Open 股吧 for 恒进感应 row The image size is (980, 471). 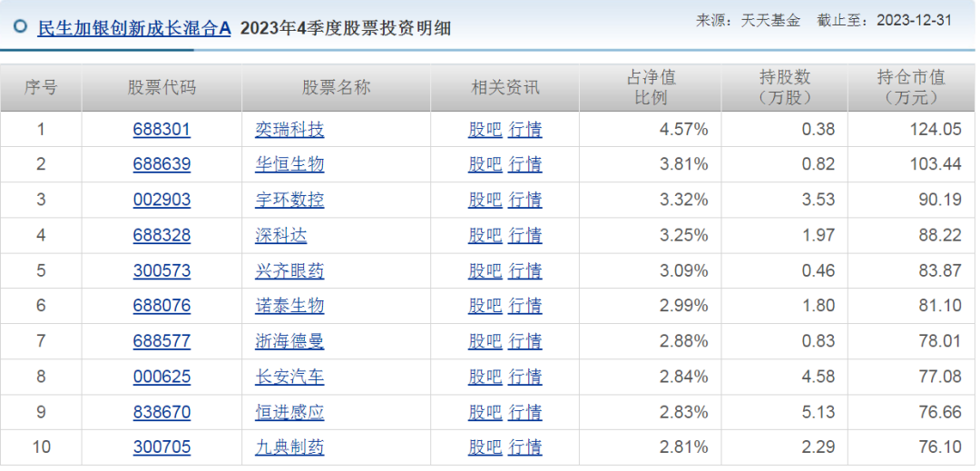[x=485, y=412]
